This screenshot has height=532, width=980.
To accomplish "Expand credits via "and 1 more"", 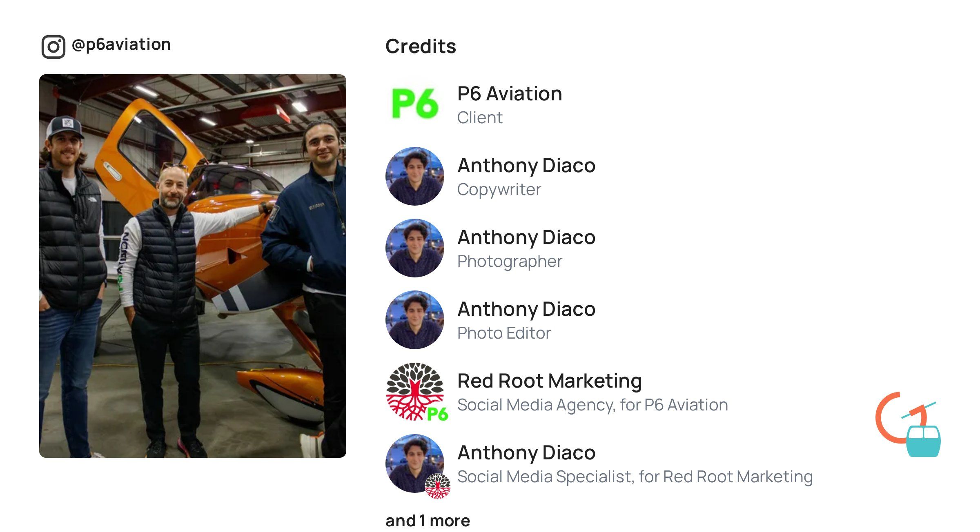I will (428, 521).
